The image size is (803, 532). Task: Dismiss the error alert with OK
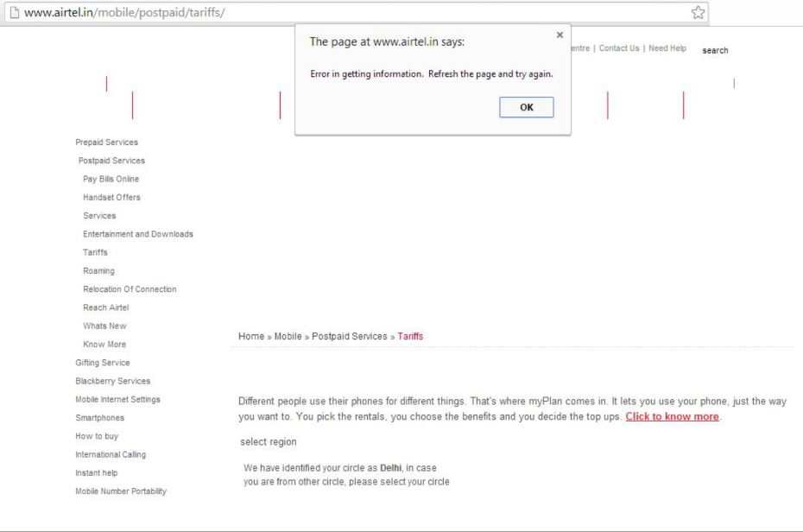(527, 107)
